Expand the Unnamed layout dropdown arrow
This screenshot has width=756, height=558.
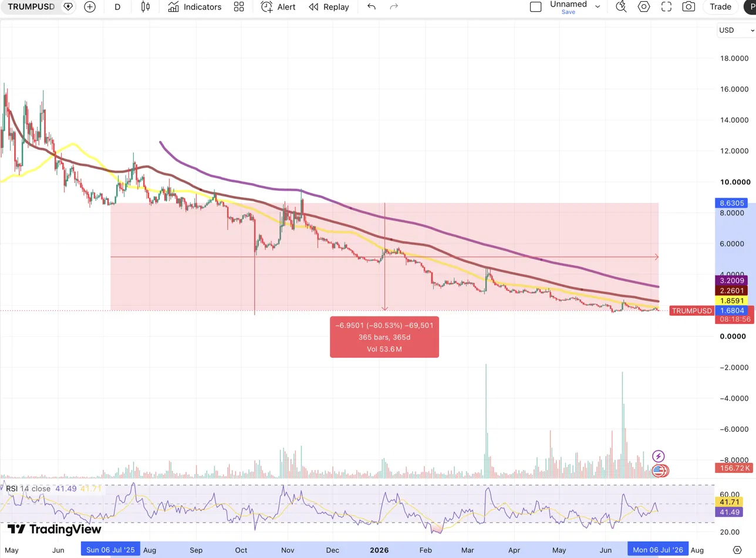(x=598, y=7)
